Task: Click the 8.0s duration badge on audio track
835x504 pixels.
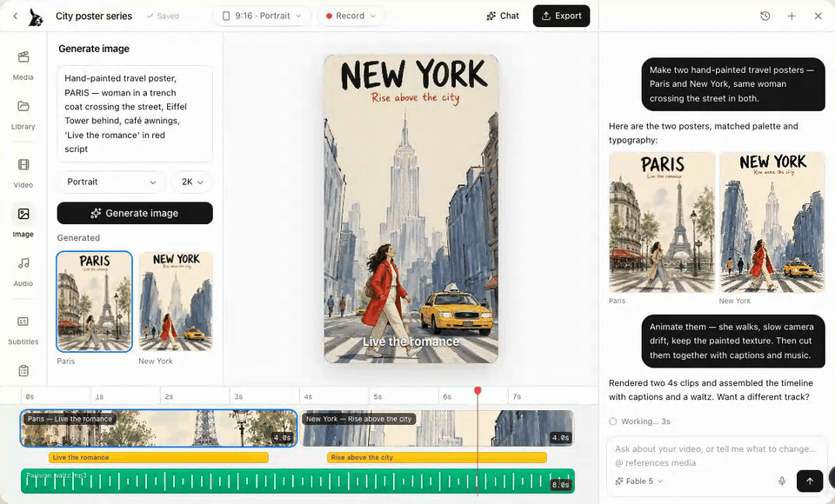Action: pos(560,485)
